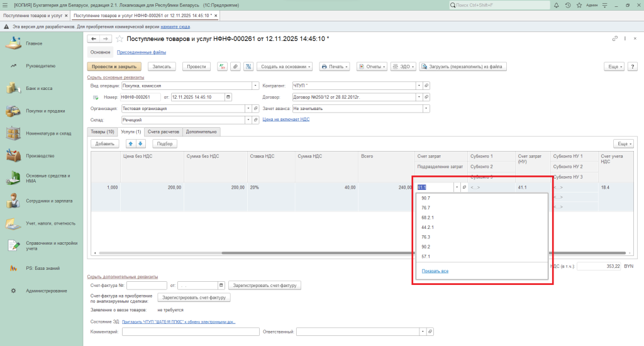The height and width of the screenshot is (346, 644).
Task: Click the get link icon
Action: pyautogui.click(x=614, y=39)
